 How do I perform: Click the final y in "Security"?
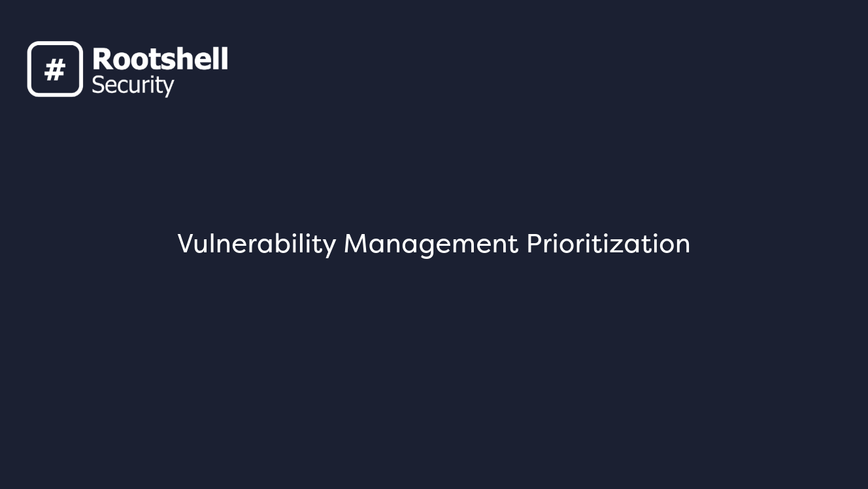tap(168, 87)
